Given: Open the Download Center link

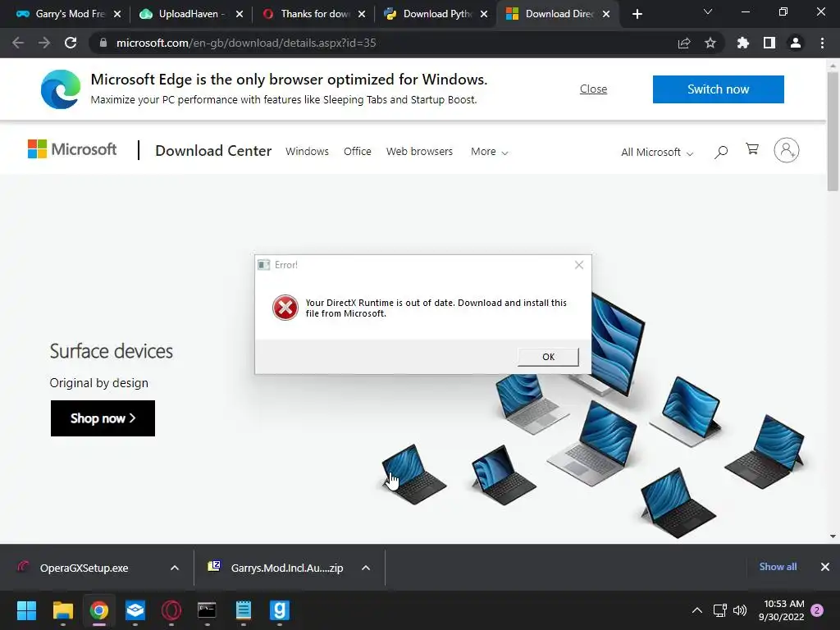Looking at the screenshot, I should (x=213, y=151).
